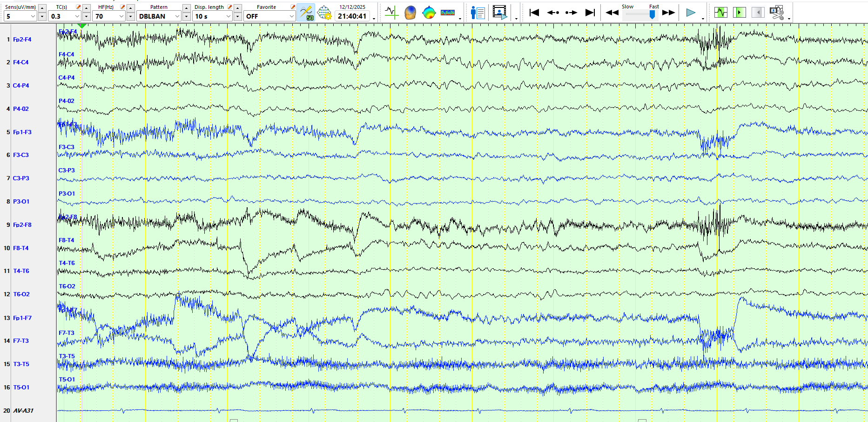Open the 3D head voltage map
This screenshot has width=868, height=422.
coord(410,13)
